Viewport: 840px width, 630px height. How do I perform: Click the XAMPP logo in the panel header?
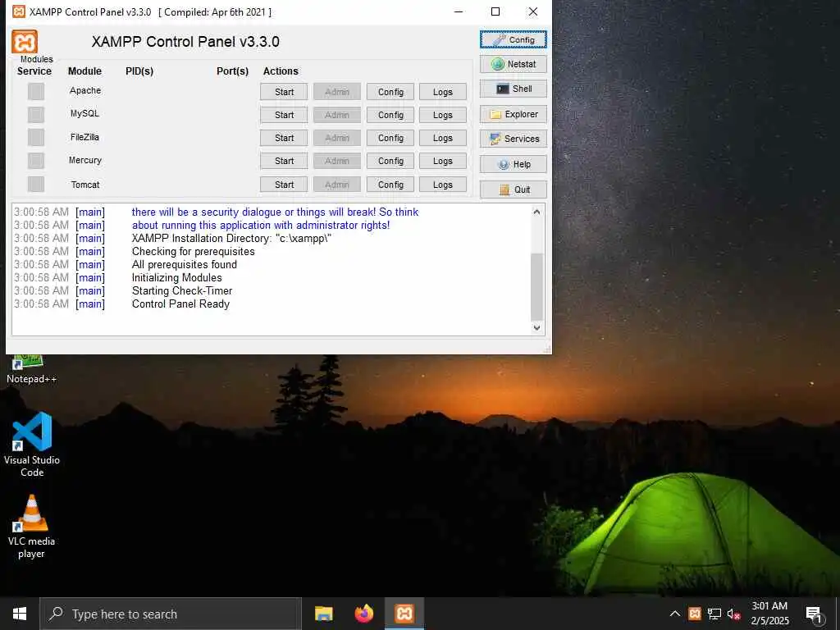point(25,41)
